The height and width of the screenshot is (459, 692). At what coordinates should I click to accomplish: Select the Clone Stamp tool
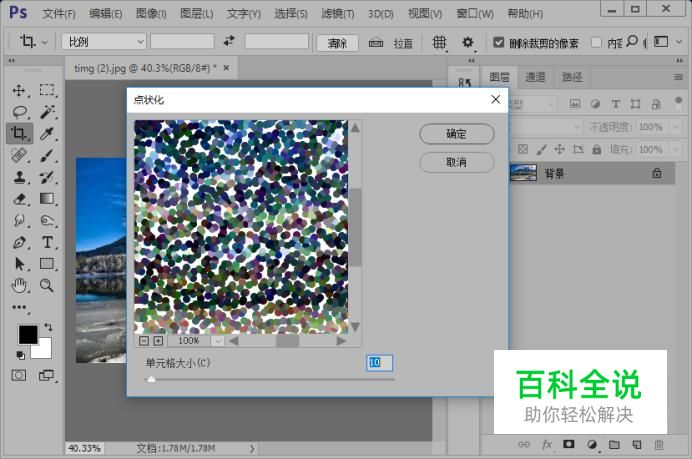[x=19, y=177]
